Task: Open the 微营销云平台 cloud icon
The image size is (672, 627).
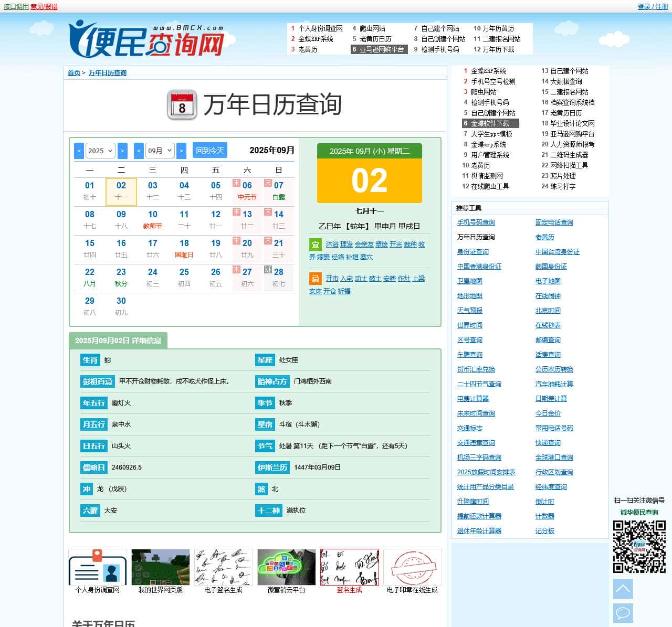Action: 286,567
